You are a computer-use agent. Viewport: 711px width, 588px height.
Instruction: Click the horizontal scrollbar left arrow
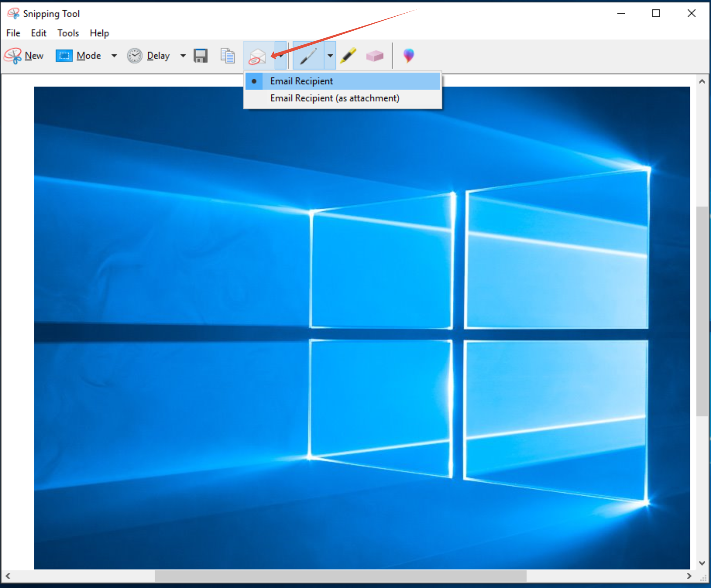coord(7,576)
